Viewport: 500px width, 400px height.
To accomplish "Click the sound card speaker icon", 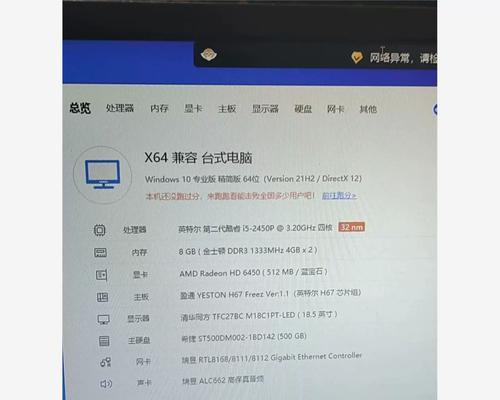I will 106,384.
